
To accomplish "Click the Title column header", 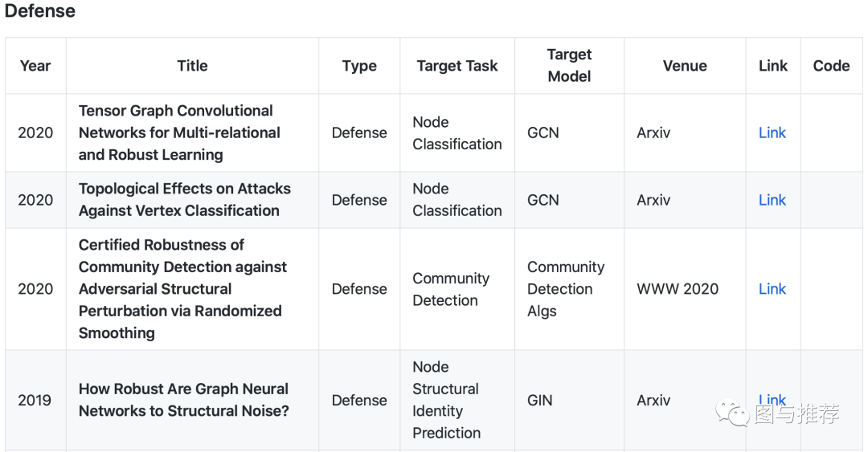I will coord(192,66).
